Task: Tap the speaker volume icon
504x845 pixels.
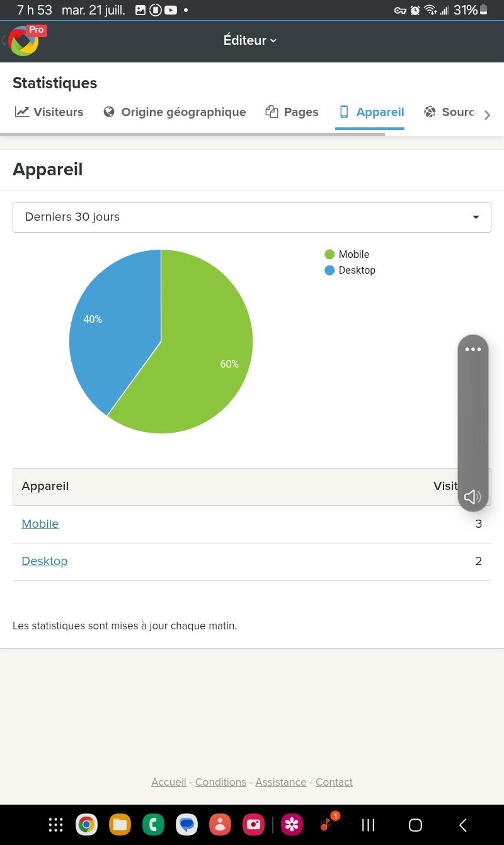Action: (472, 497)
